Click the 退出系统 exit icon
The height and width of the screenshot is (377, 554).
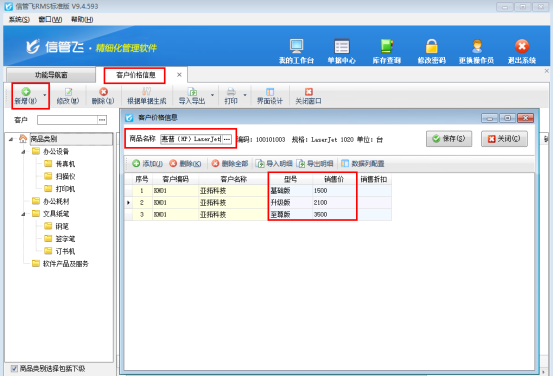point(522,46)
